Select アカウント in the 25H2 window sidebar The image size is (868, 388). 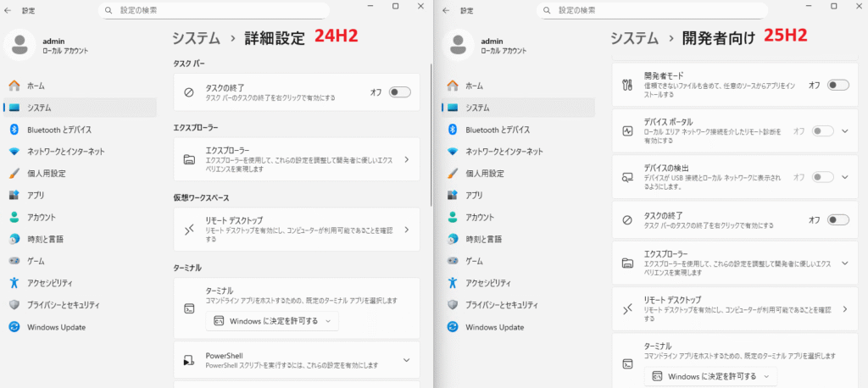point(480,217)
